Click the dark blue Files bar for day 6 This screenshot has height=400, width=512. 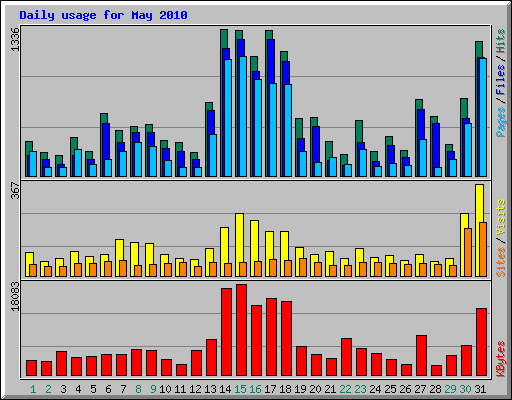[106, 141]
